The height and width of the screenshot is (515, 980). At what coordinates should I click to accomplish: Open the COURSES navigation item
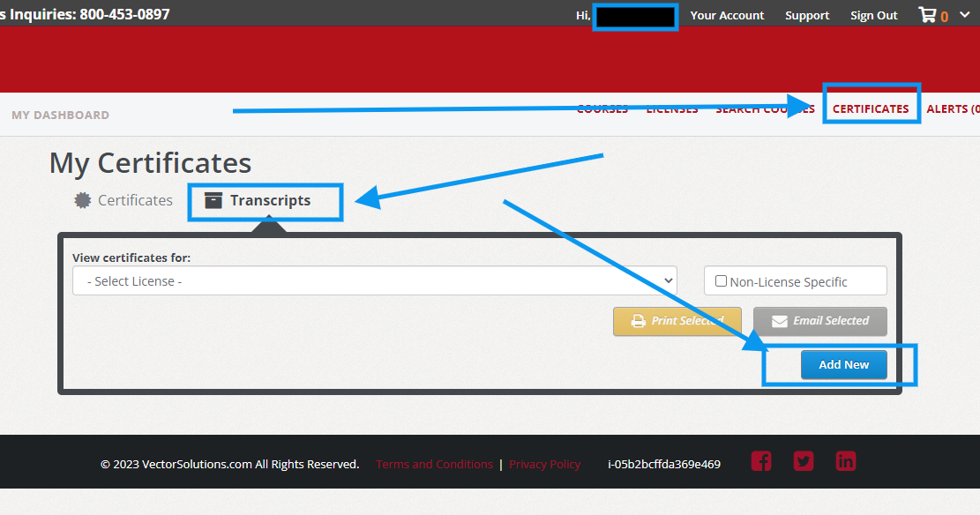click(602, 108)
